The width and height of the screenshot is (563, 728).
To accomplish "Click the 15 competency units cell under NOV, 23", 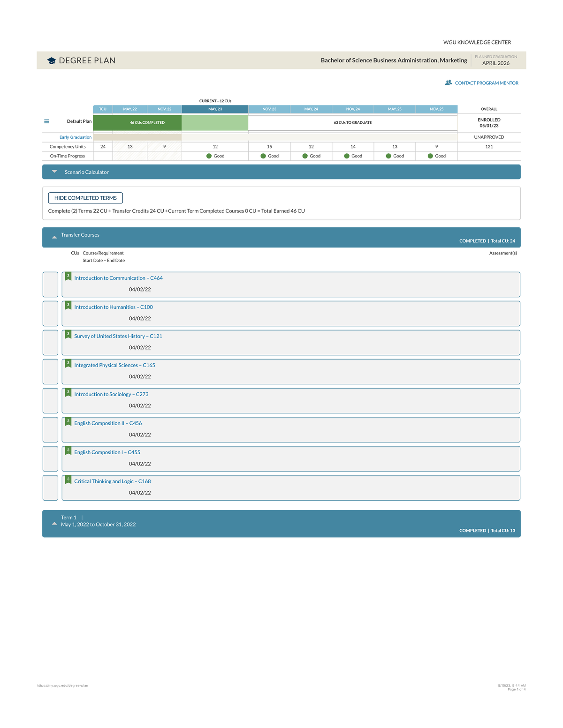I will point(269,147).
